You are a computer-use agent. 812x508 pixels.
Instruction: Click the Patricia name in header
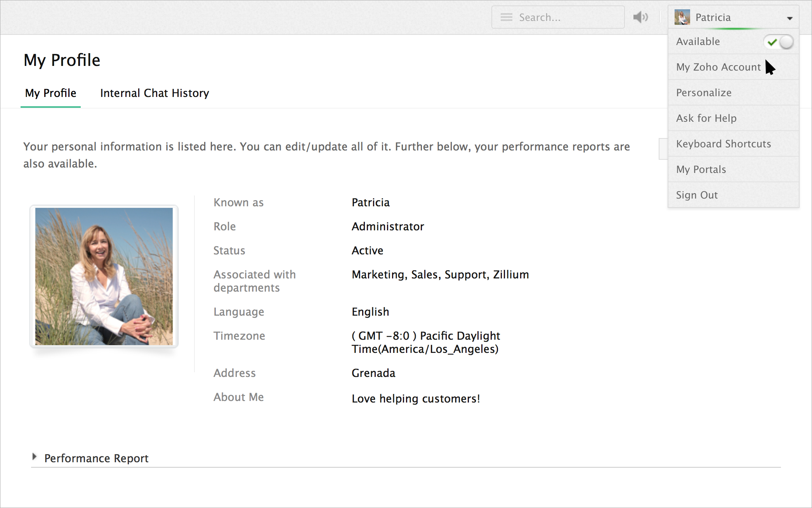713,17
